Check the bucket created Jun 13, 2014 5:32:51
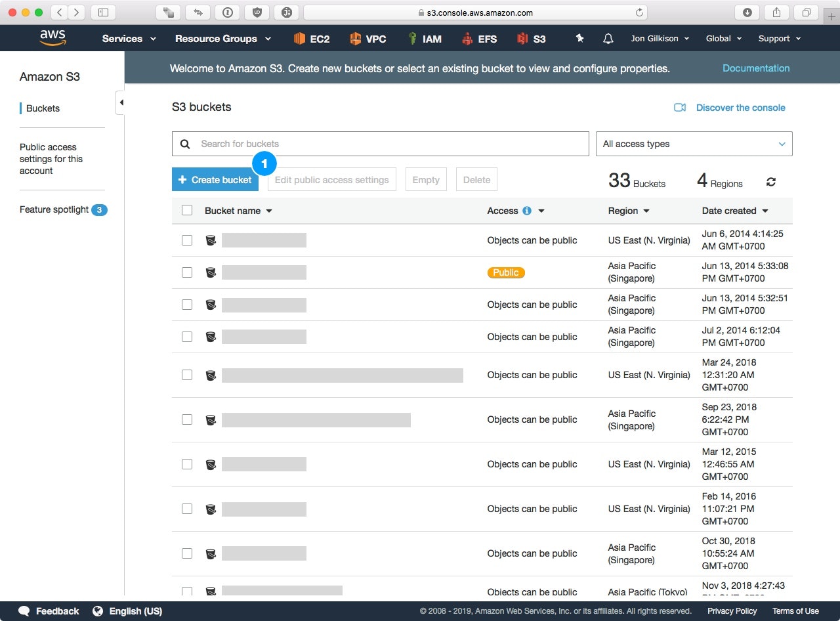Image resolution: width=840 pixels, height=621 pixels. (187, 305)
